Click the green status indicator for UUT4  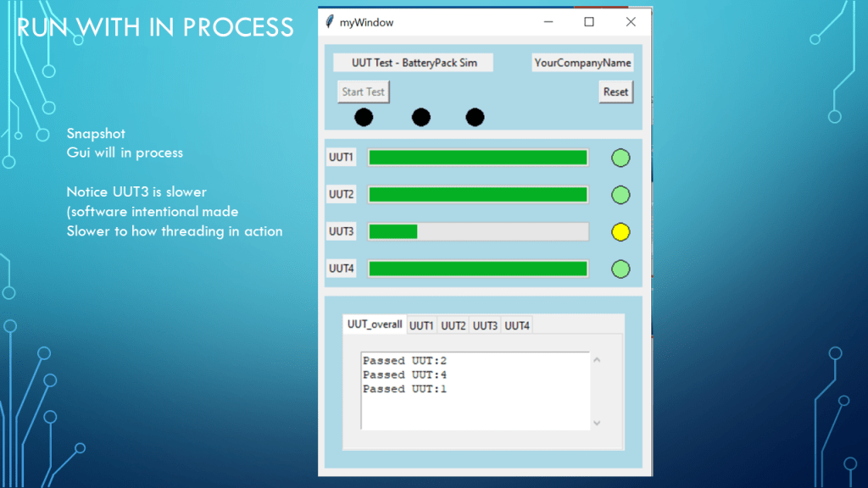coord(620,269)
